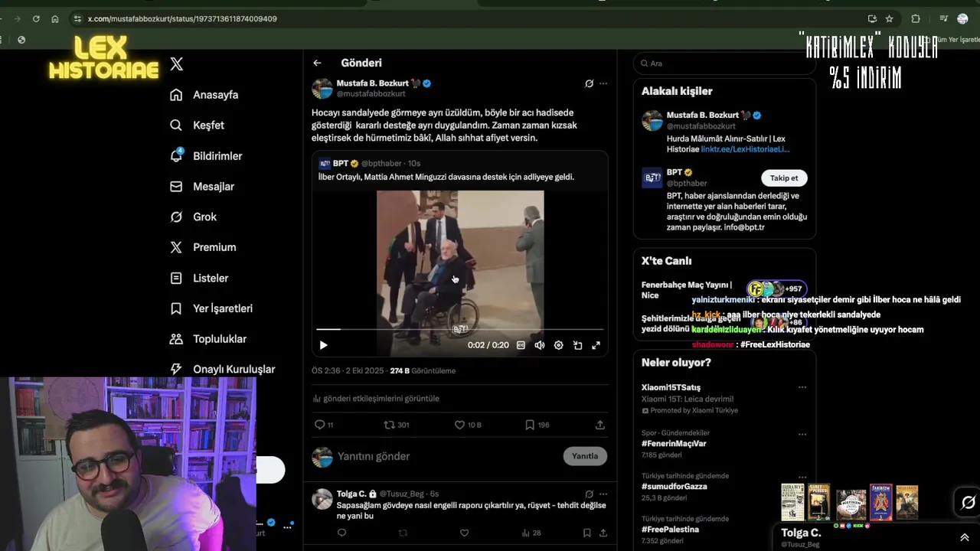Click the x.com address bar URL
This screenshot has height=551, width=980.
(182, 18)
